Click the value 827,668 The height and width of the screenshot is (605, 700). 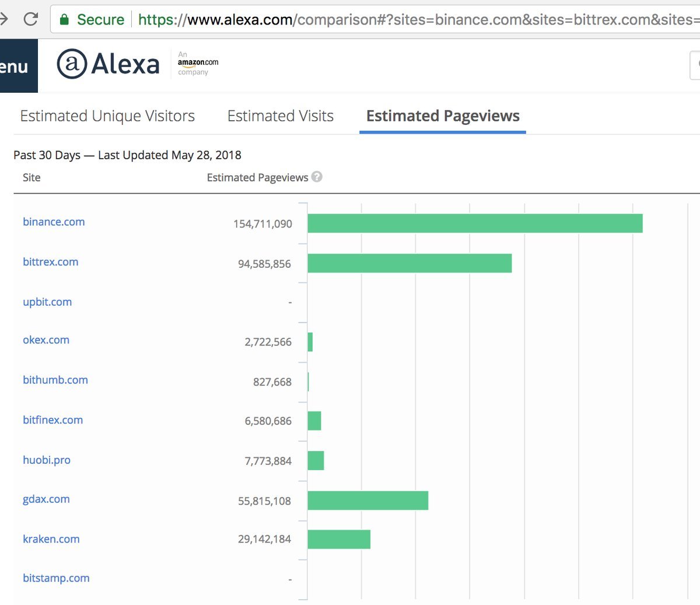click(272, 382)
